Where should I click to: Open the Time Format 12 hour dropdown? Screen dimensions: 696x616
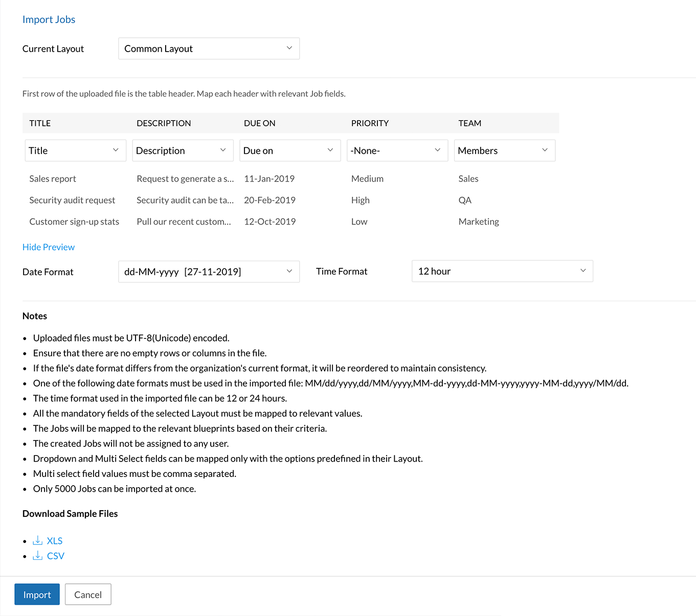point(502,271)
